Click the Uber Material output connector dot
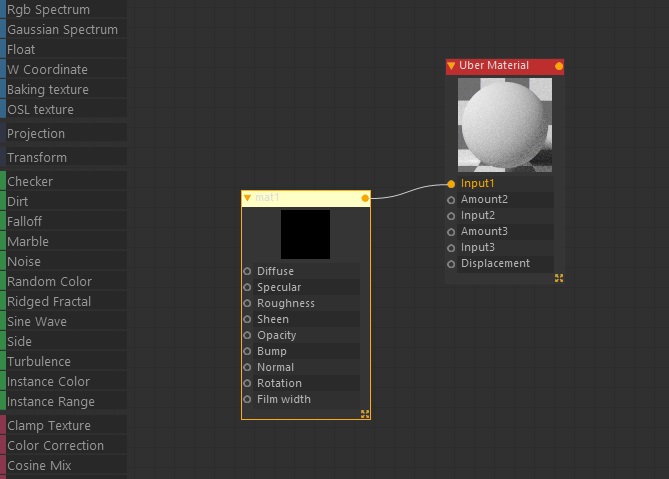The image size is (669, 479). [x=559, y=66]
